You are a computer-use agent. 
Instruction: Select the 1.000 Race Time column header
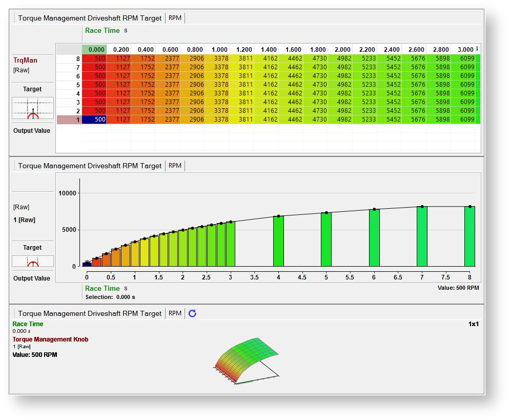pos(217,49)
